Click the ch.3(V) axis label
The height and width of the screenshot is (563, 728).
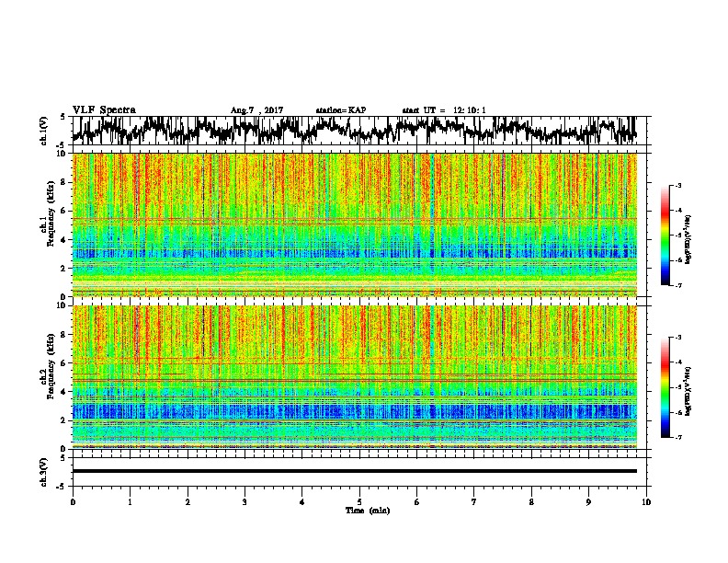pos(44,472)
